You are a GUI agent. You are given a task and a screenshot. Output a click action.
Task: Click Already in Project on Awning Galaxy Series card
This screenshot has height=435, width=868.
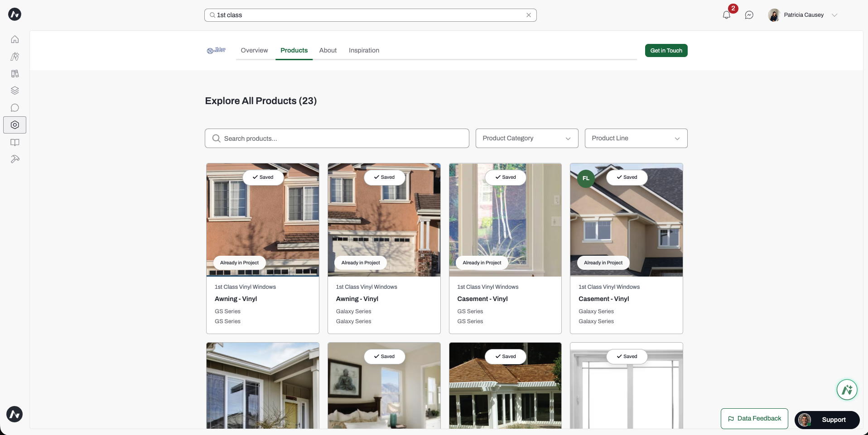[361, 263]
